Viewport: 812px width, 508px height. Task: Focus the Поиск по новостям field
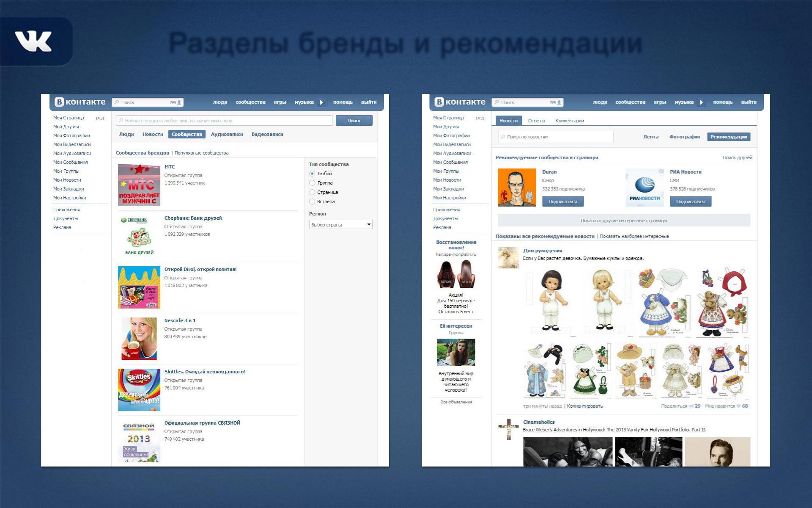pos(556,137)
